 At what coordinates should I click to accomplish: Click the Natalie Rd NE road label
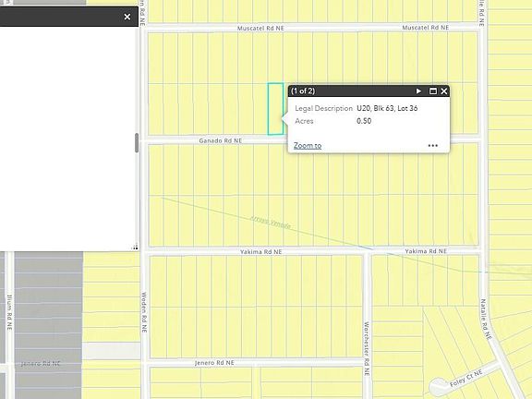486,320
